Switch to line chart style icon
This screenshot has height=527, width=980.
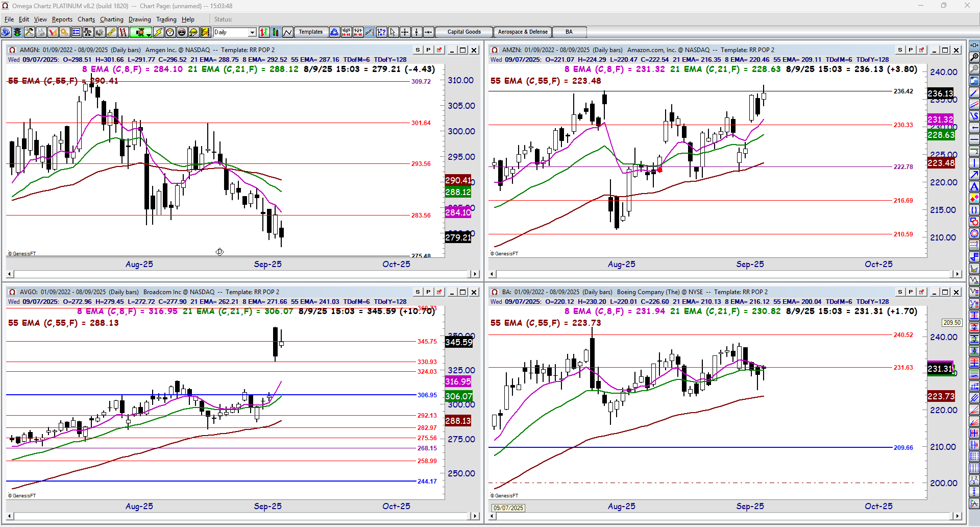288,32
